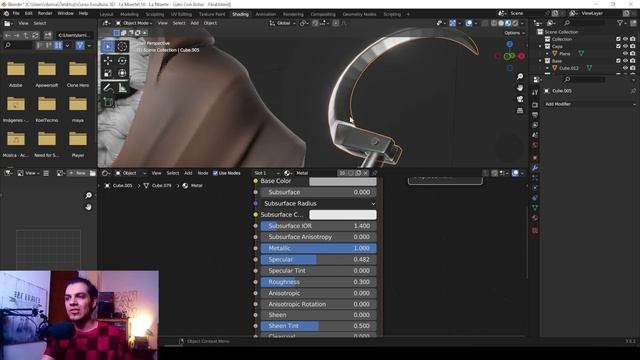
Task: Collapse the Base collection in outliner
Action: 540,61
